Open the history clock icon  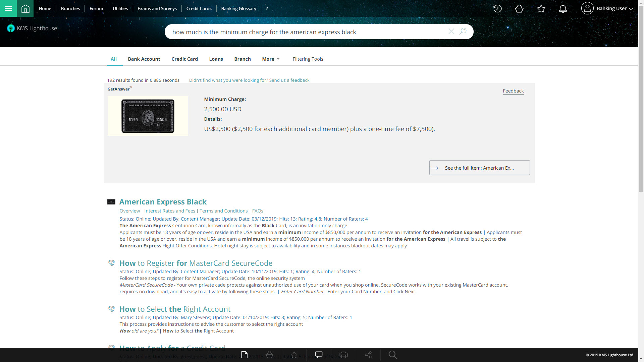coord(497,9)
